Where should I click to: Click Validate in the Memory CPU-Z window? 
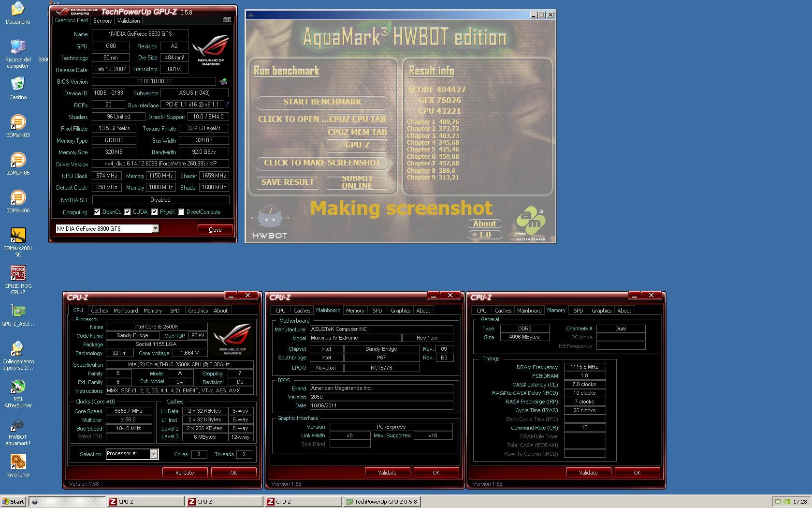[588, 473]
